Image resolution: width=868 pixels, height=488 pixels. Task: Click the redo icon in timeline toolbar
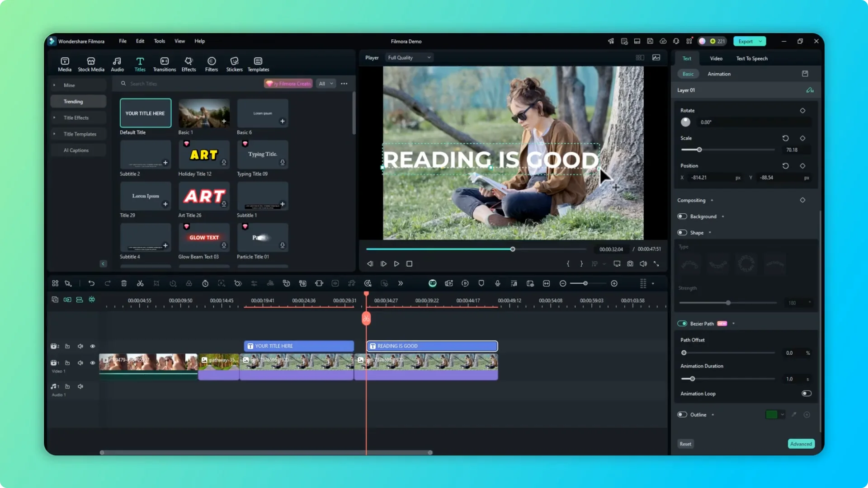click(x=108, y=283)
